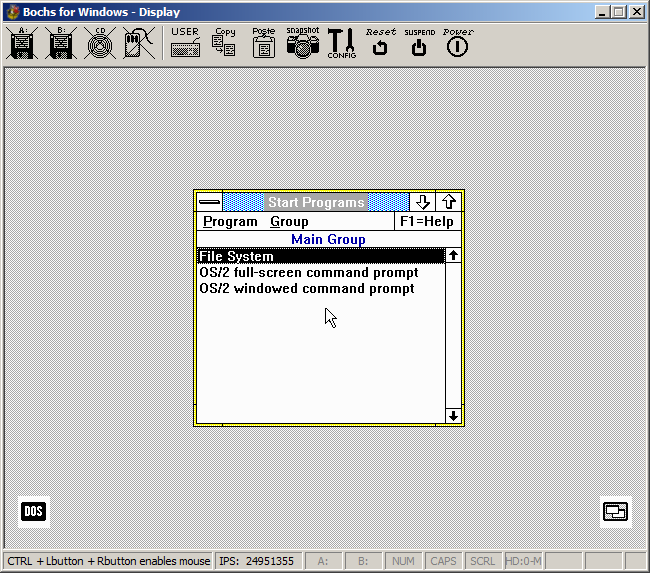Click the Start Programs title bar
The height and width of the screenshot is (573, 650).
point(316,202)
